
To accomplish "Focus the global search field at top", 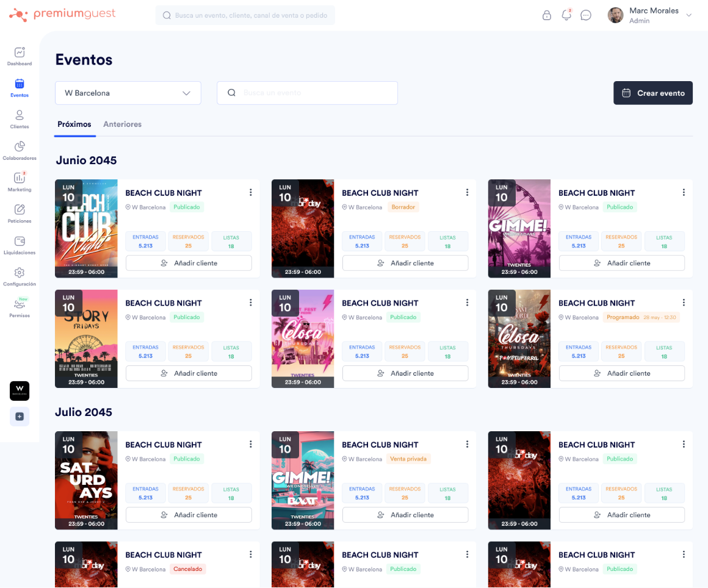I will (x=245, y=15).
